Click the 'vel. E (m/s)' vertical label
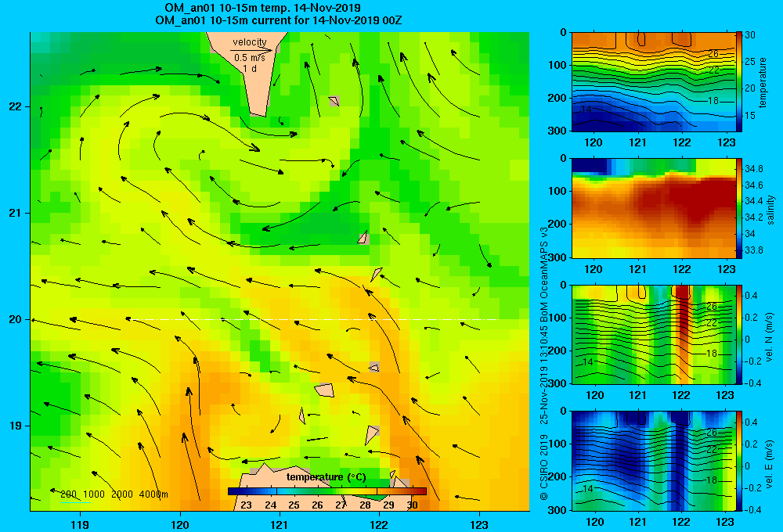Image resolution: width=783 pixels, height=532 pixels. point(770,462)
